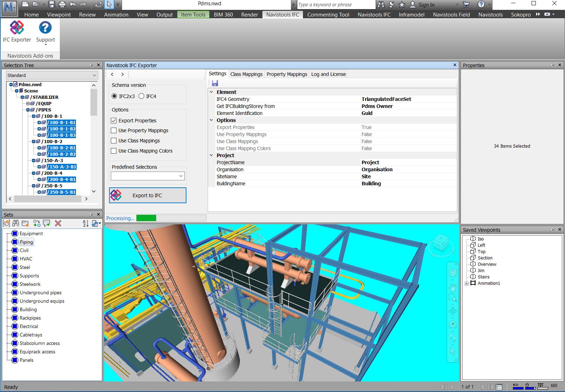This screenshot has height=392, width=565.
Task: Save settings using the floppy disk icon
Action: (x=215, y=83)
